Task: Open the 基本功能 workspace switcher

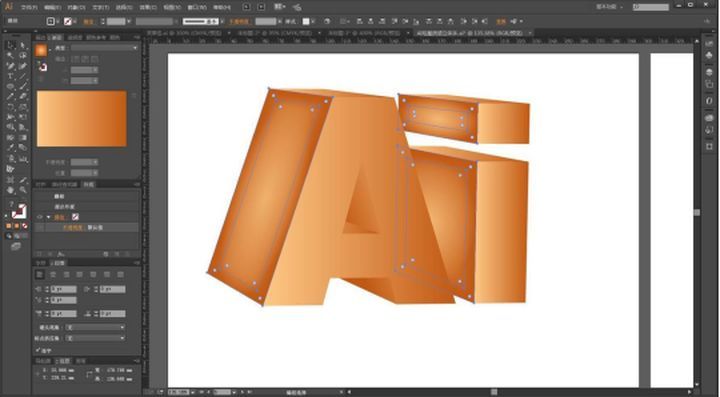Action: click(610, 7)
